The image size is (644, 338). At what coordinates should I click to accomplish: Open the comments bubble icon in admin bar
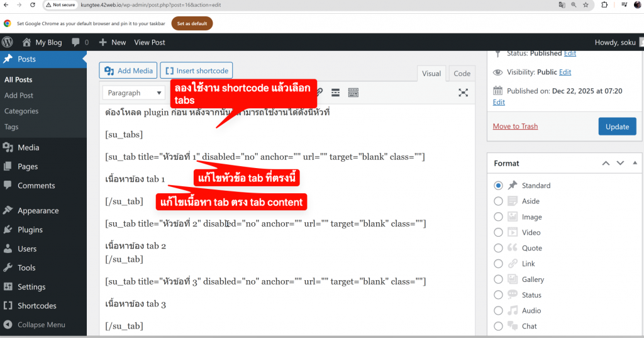click(x=76, y=42)
